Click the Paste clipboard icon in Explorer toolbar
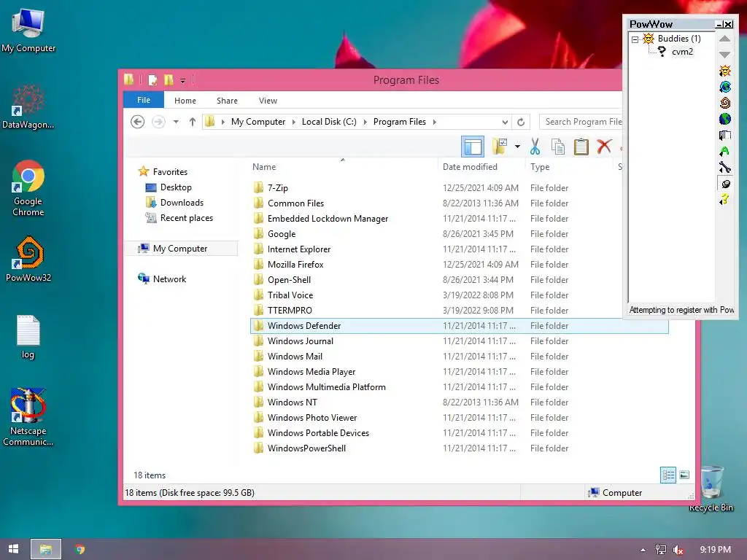Screen dimensions: 747x560 tap(581, 147)
